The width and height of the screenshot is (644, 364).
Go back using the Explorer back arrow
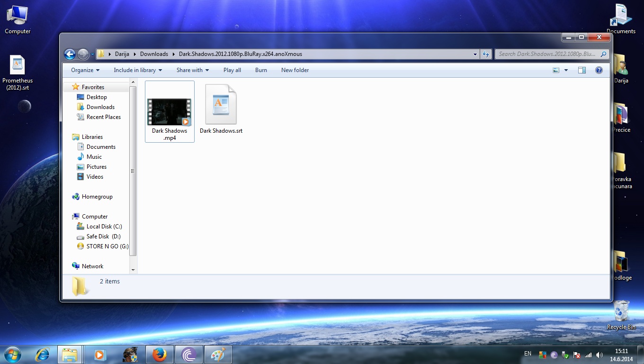(x=70, y=54)
